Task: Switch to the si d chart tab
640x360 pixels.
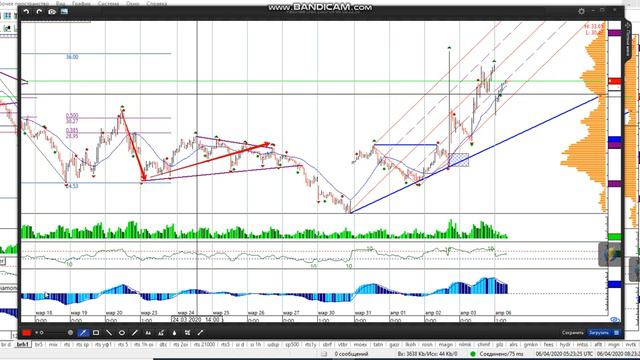Action: pyautogui.click(x=240, y=344)
